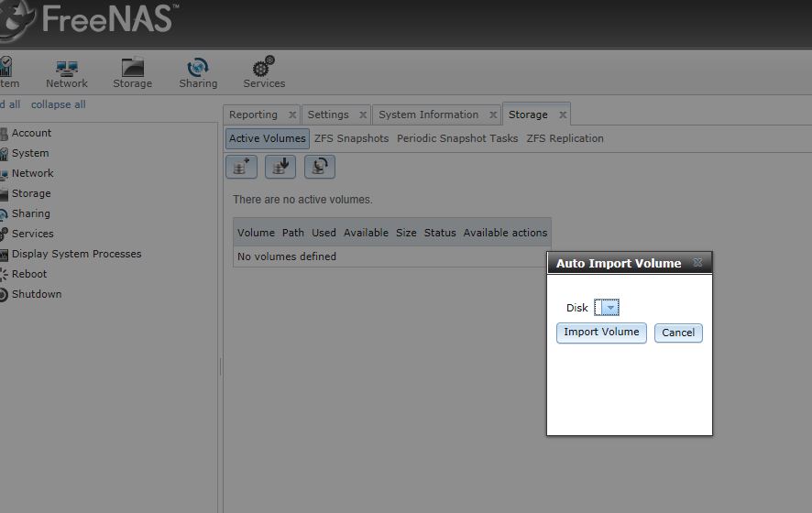Open the ZFS Replication sub-tab
This screenshot has height=513, width=812.
click(565, 138)
